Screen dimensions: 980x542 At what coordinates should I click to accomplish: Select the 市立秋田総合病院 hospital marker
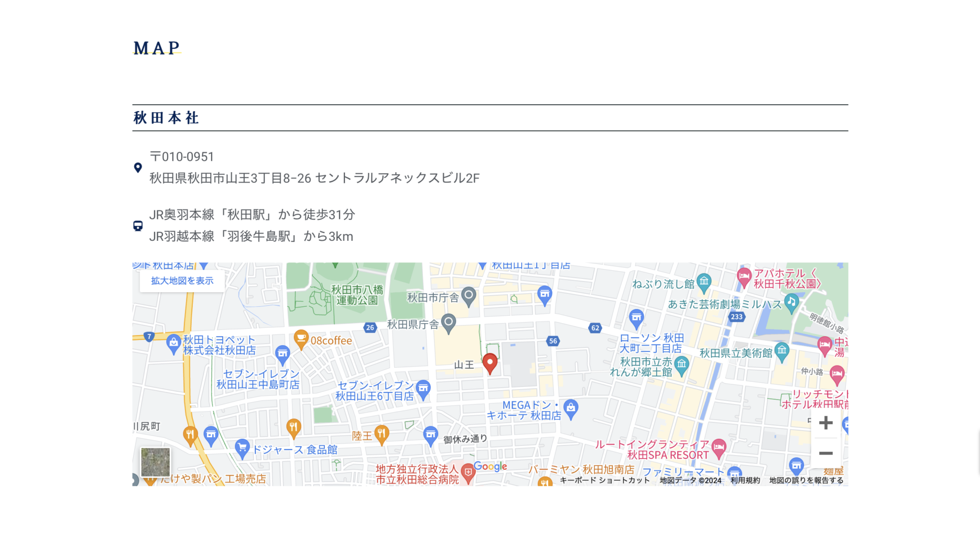[468, 473]
